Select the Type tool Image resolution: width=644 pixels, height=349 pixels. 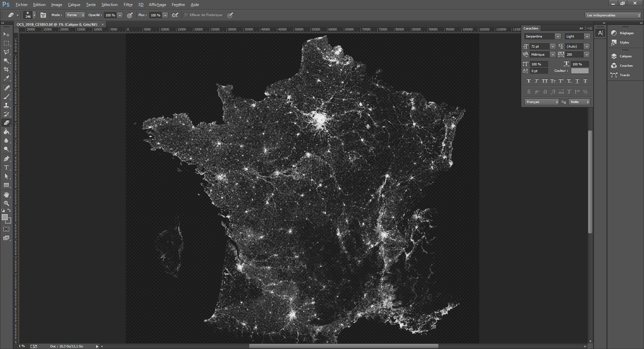point(7,167)
